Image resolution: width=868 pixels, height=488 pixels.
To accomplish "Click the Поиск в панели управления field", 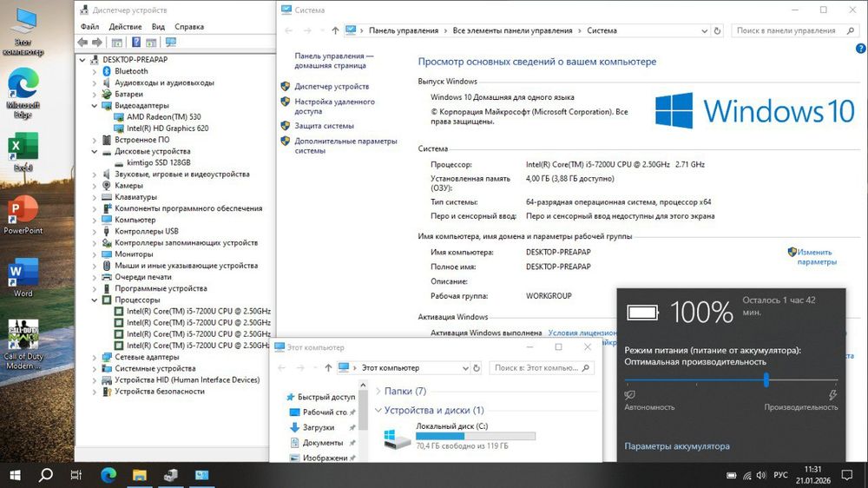I will [794, 30].
